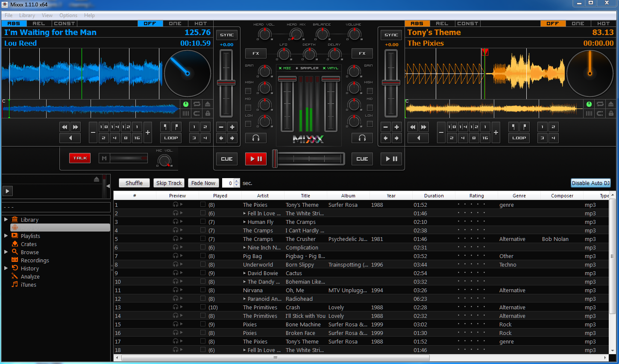Toggle left deck LOW kill switch
Screen dimensions: 619x364
(248, 124)
